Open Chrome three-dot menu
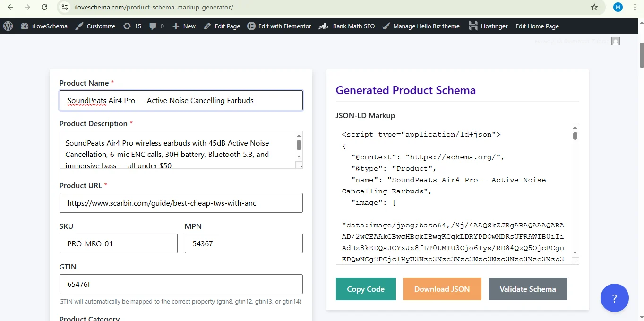This screenshot has height=321, width=644. [635, 7]
